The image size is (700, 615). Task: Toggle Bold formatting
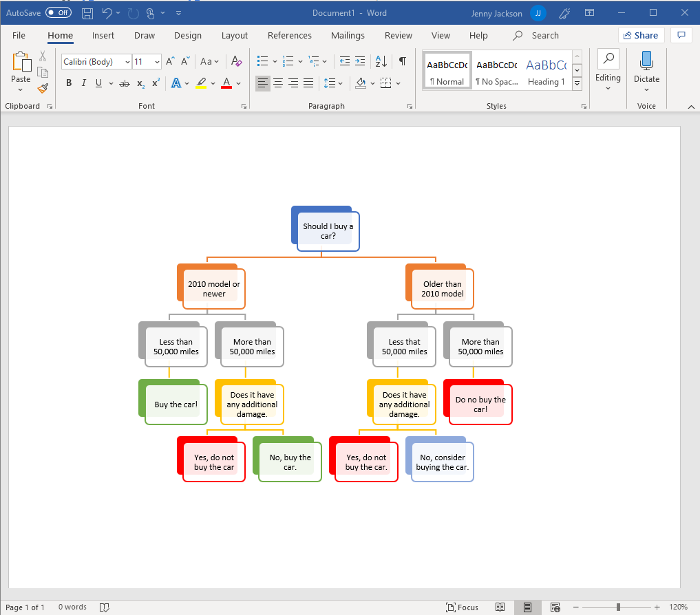[69, 83]
